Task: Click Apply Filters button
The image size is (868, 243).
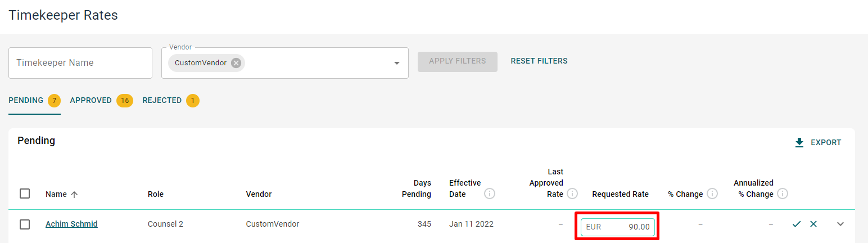Action: (x=458, y=61)
